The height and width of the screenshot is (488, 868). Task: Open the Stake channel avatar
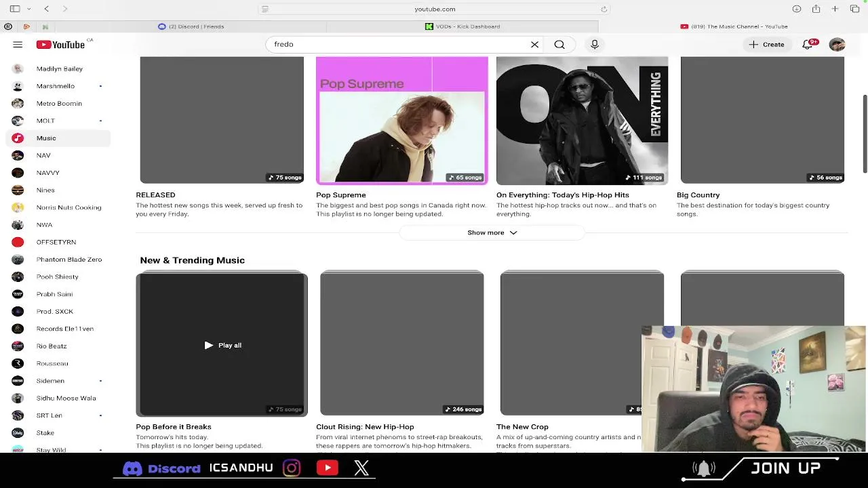point(18,432)
